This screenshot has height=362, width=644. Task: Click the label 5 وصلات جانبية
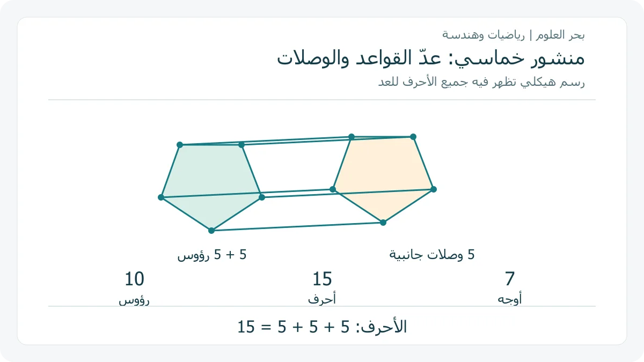432,255
